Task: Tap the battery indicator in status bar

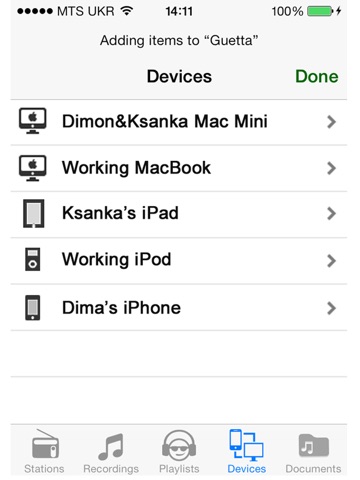Action: coord(320,11)
